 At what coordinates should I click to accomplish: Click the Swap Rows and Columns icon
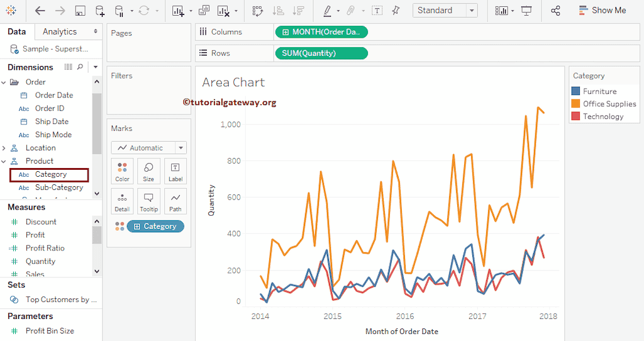[x=257, y=11]
